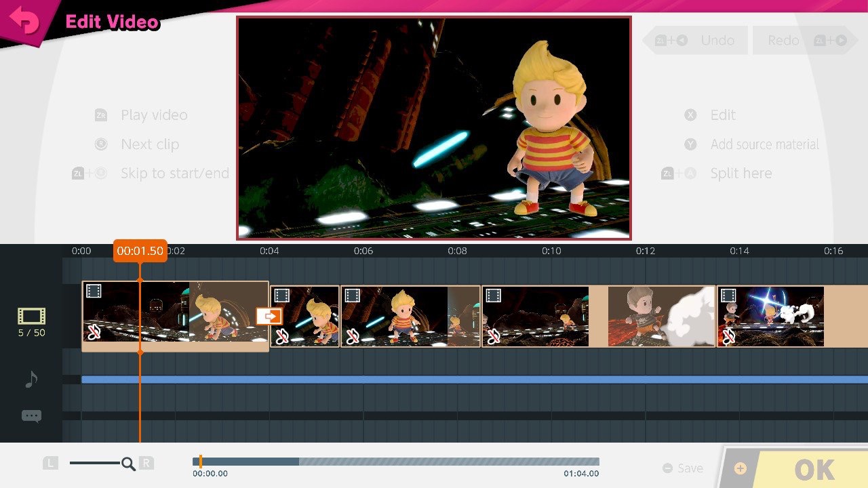The height and width of the screenshot is (488, 868).
Task: Select the fifth clip with the blue flash
Action: [793, 316]
